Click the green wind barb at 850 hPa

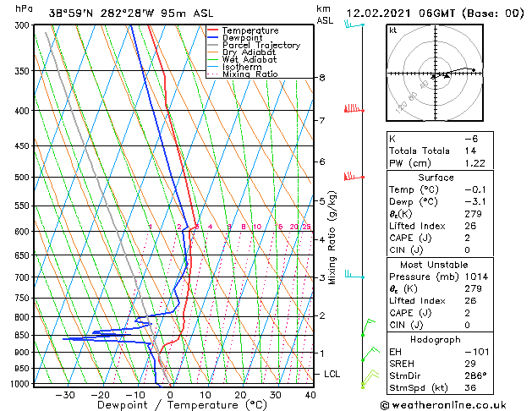pyautogui.click(x=369, y=327)
